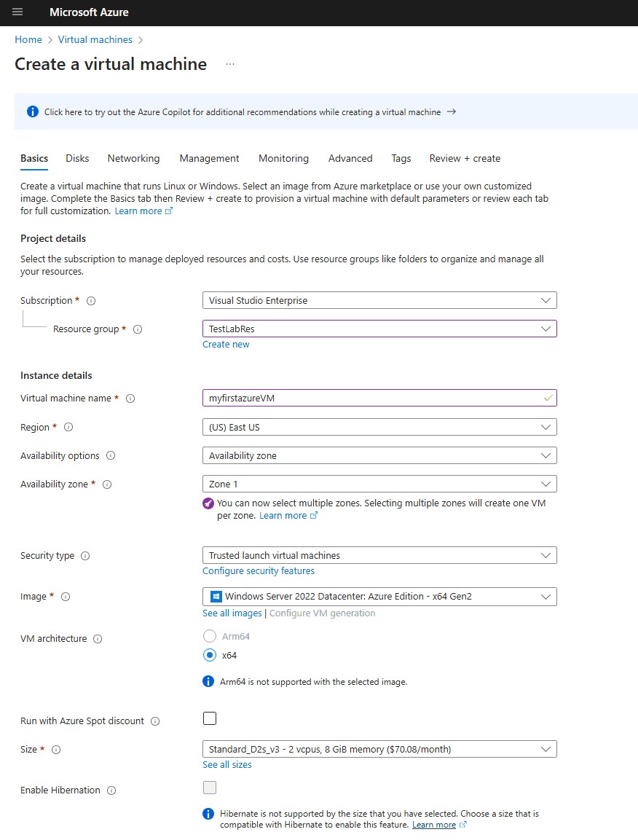Viewport: 638px width, 840px height.
Task: Show info tooltip for Virtual machine name
Action: click(130, 399)
